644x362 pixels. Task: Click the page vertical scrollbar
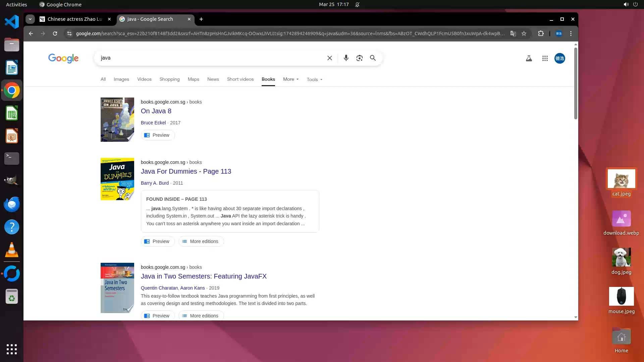coord(576,84)
